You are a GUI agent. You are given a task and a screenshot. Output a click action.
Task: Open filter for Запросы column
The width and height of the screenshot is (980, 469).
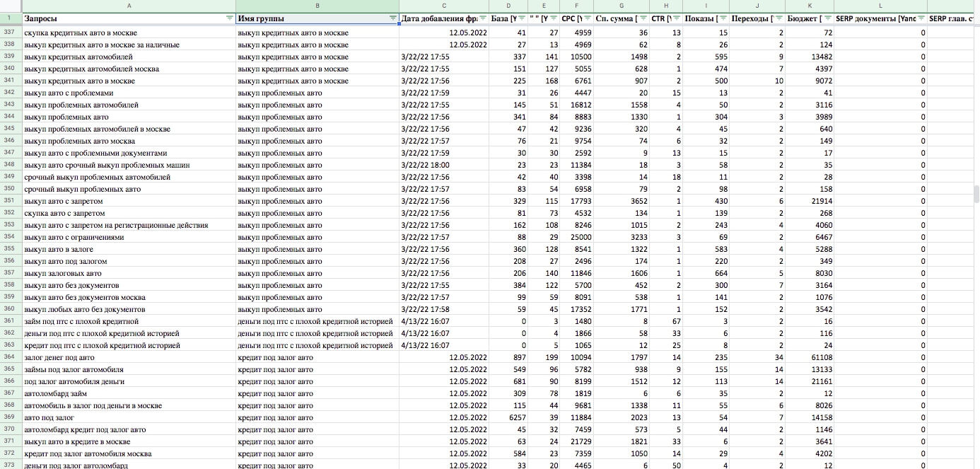[229, 18]
